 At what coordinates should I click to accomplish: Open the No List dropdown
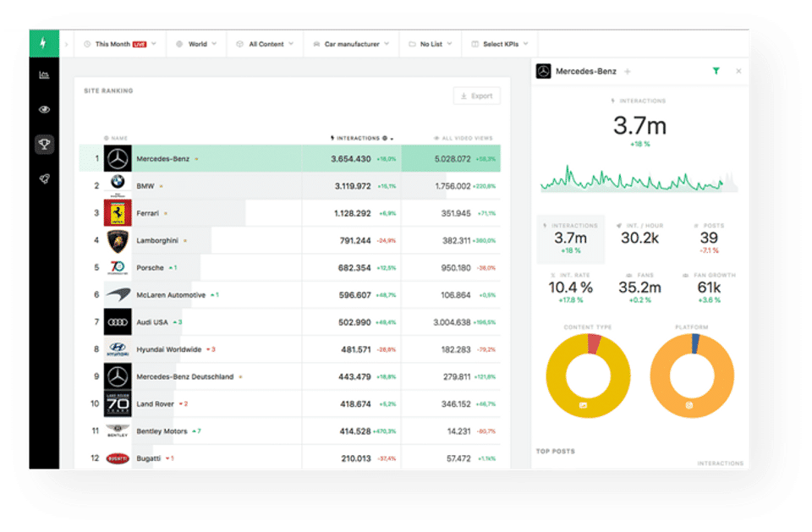(431, 44)
